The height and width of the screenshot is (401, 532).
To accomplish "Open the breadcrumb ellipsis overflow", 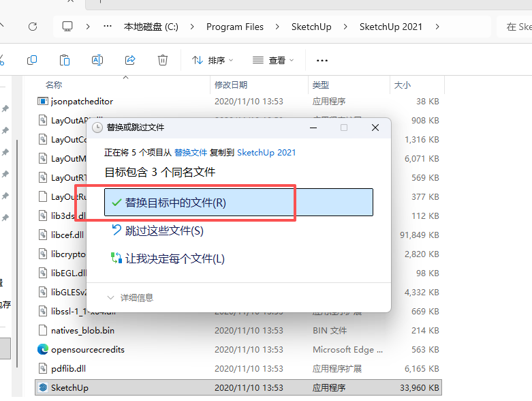I will (108, 26).
